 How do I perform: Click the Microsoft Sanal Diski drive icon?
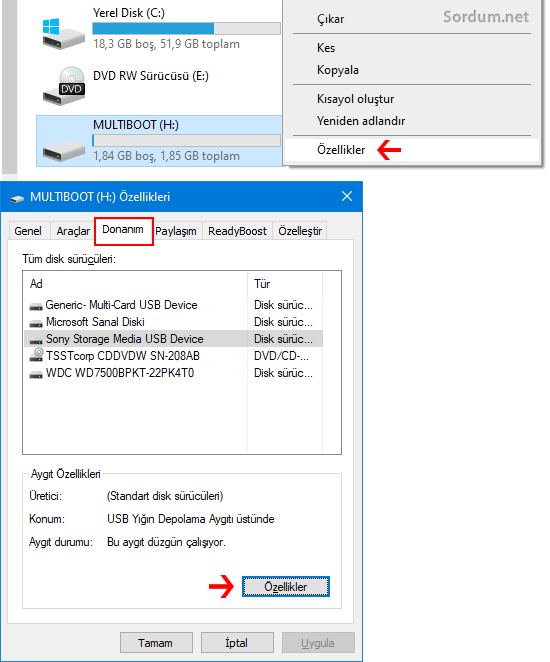36,323
